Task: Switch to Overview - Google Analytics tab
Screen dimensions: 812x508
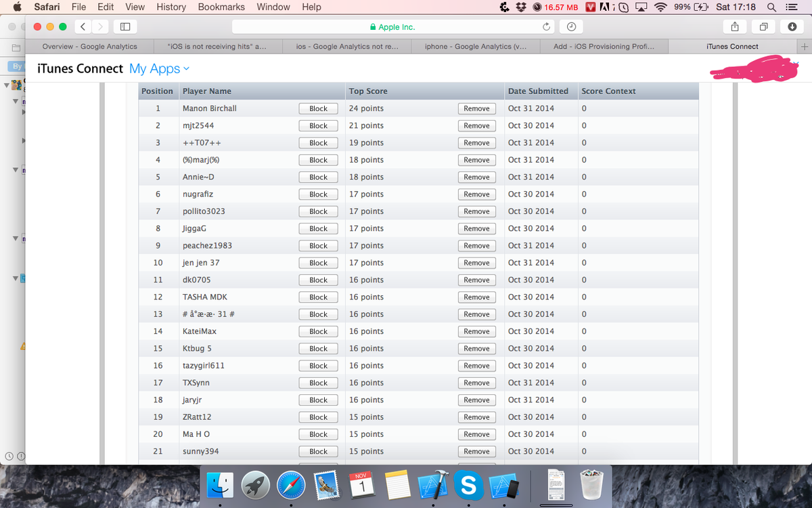Action: tap(90, 47)
